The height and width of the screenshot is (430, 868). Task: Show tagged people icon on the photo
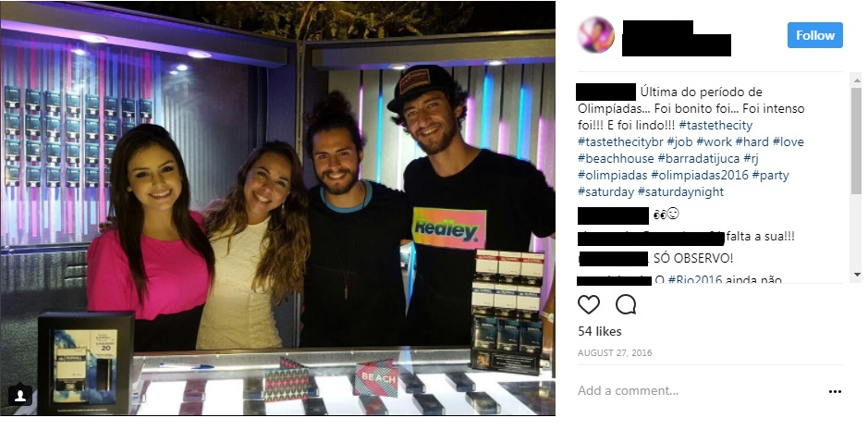point(20,395)
